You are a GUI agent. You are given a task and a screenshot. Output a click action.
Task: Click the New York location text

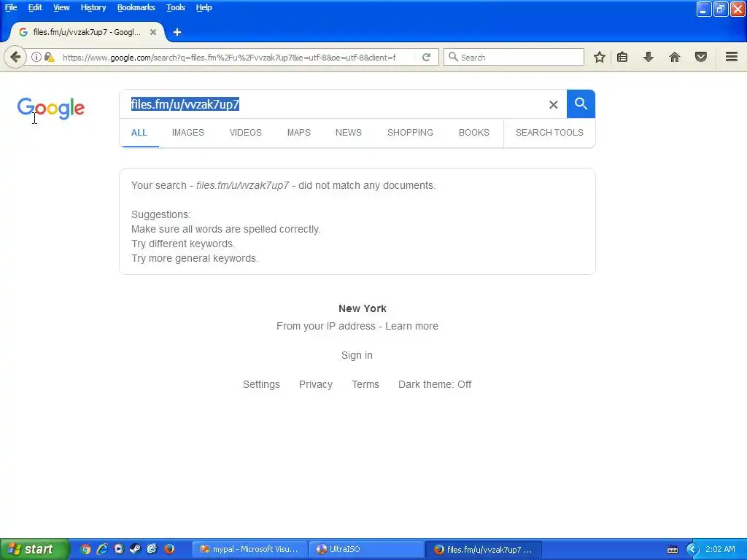(x=363, y=308)
